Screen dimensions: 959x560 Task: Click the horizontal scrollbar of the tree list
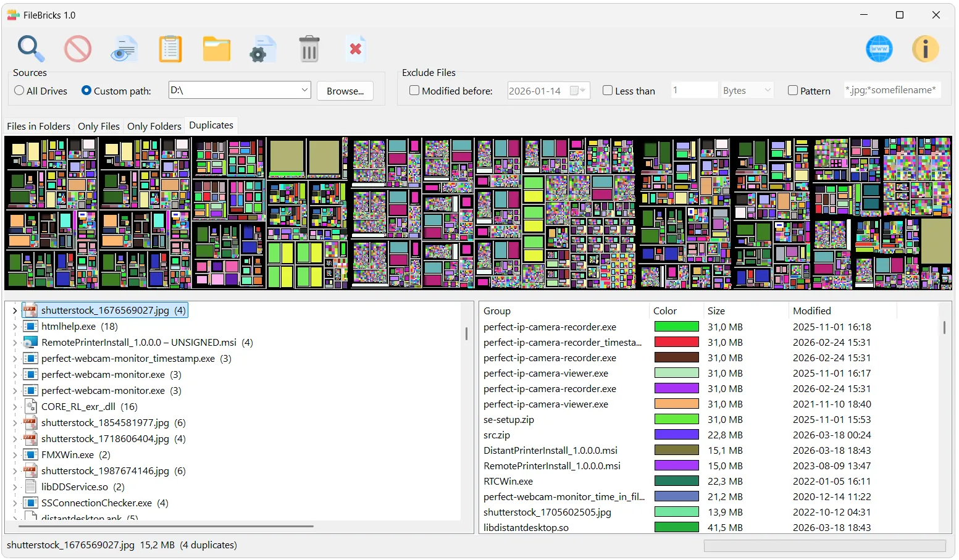pos(165,526)
